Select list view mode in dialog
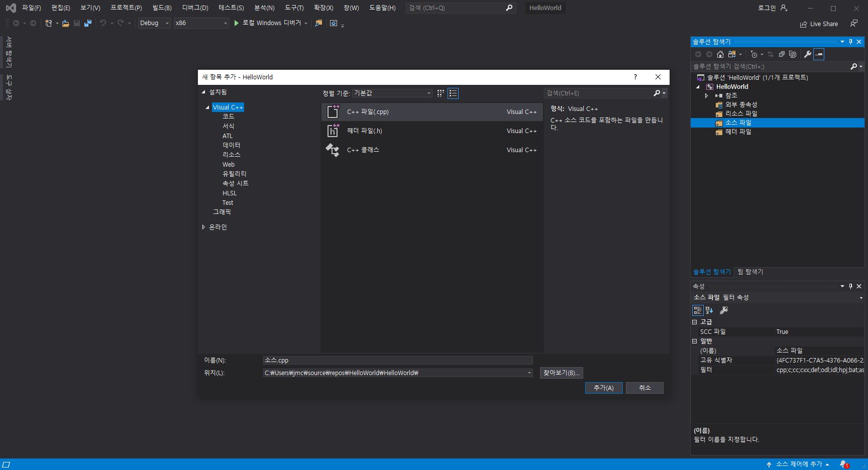The image size is (868, 470). (x=453, y=93)
